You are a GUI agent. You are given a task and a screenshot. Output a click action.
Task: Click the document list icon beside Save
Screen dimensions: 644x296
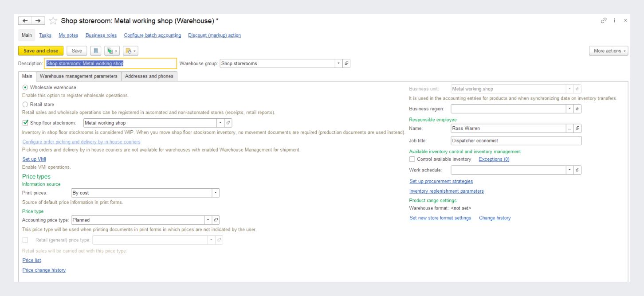96,51
